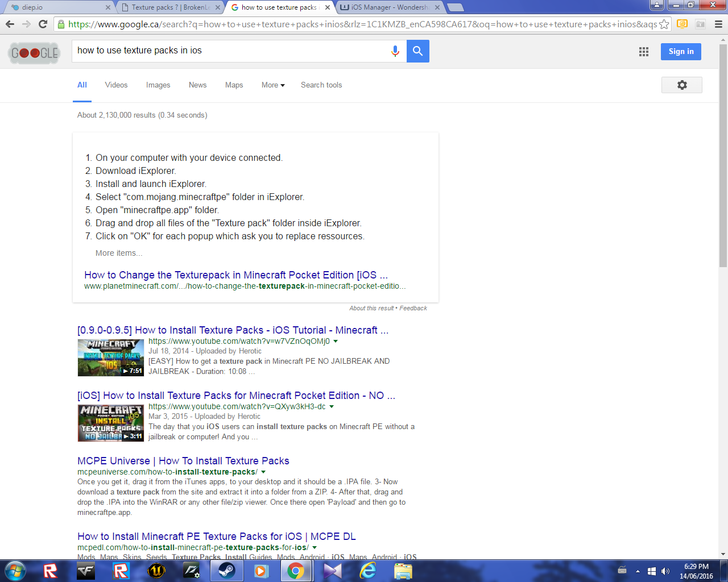The image size is (728, 582).
Task: Play the 3:11 Minecraft video thumbnail
Action: (x=110, y=423)
